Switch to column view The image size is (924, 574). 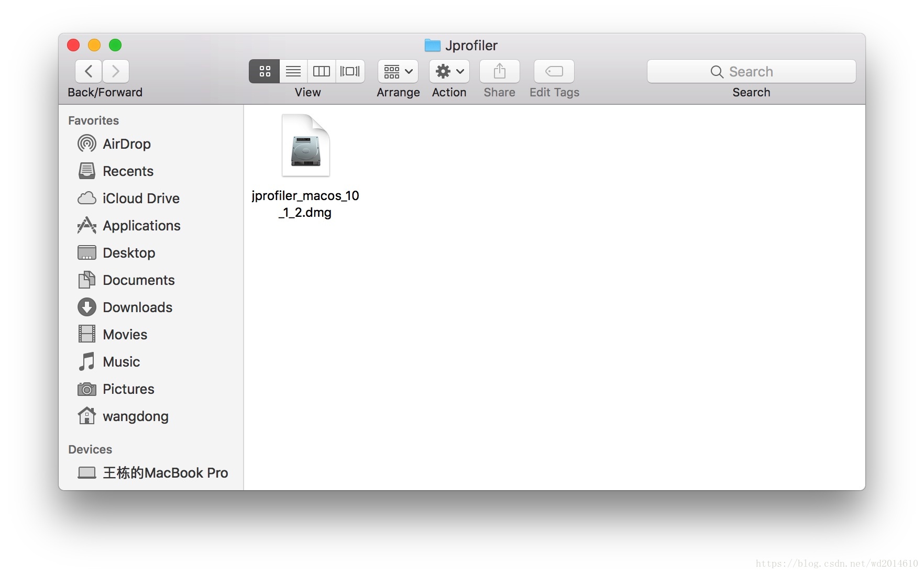tap(322, 71)
